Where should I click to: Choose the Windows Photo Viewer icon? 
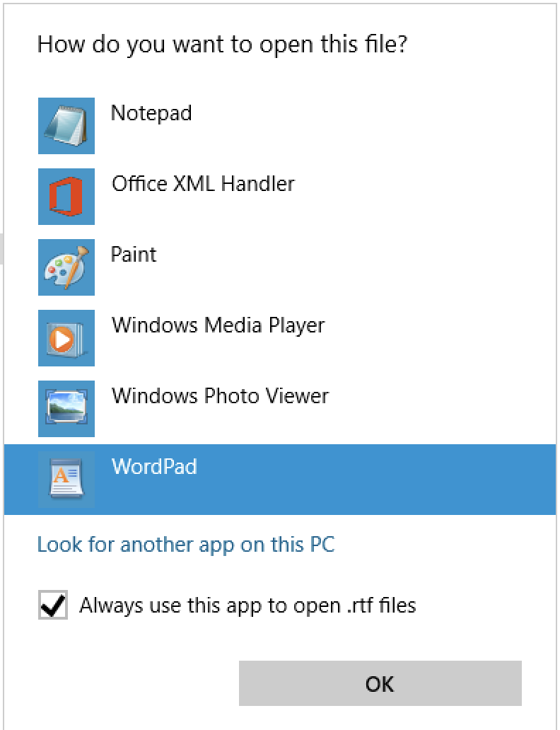click(66, 409)
